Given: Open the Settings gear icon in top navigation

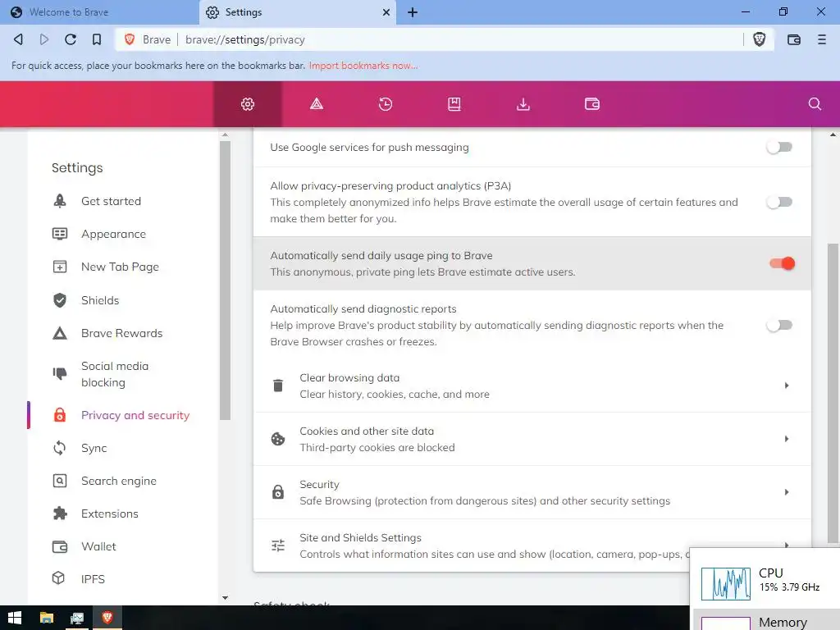Looking at the screenshot, I should 248,104.
